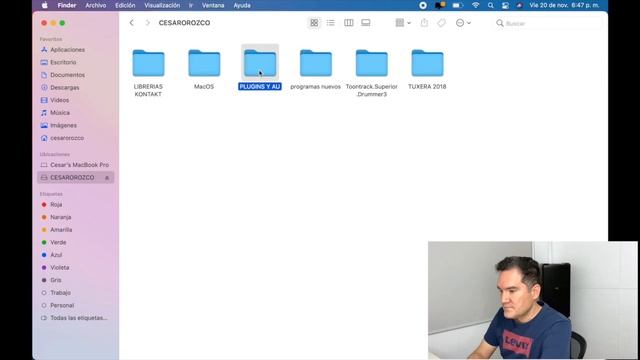Open the Archivo menu
Viewport: 640px width, 360px height.
[96, 5]
